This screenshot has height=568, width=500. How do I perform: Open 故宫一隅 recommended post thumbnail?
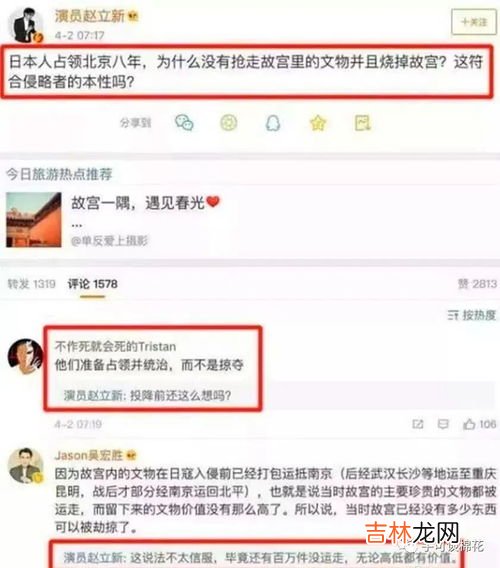coord(34,220)
